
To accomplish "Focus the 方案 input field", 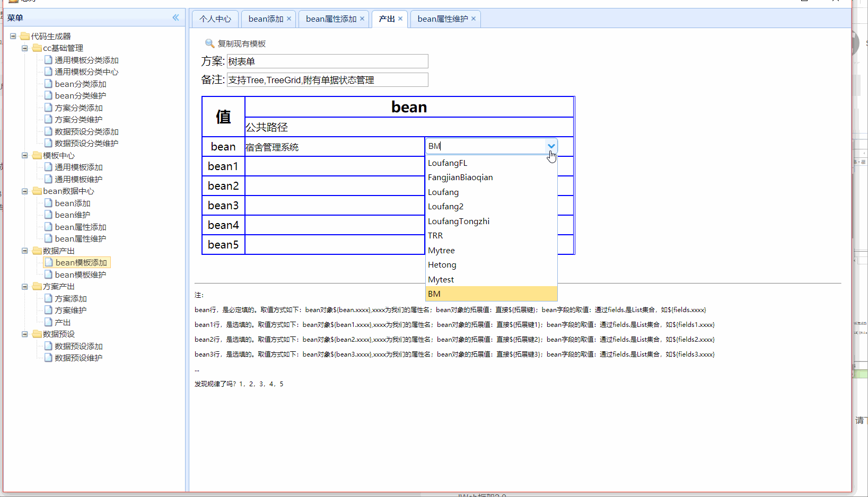I will (327, 61).
